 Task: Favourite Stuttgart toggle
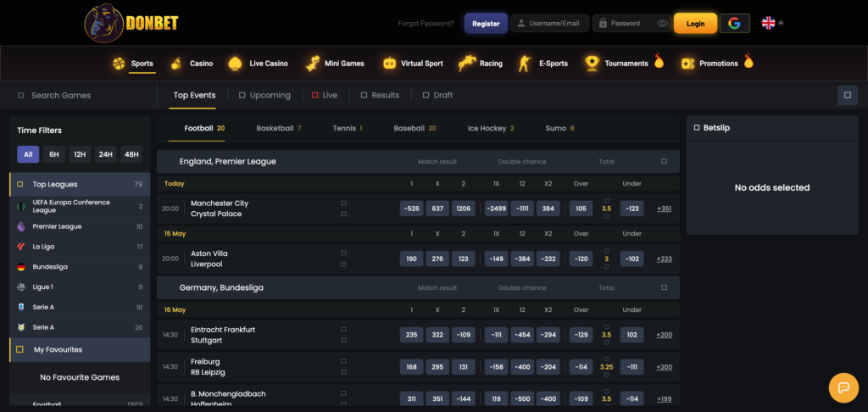(x=344, y=340)
